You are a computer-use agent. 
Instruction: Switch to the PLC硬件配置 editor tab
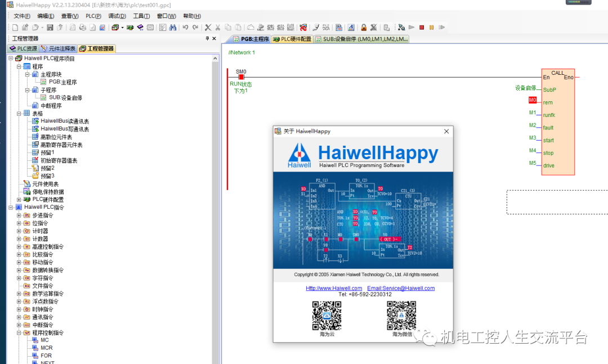click(292, 39)
